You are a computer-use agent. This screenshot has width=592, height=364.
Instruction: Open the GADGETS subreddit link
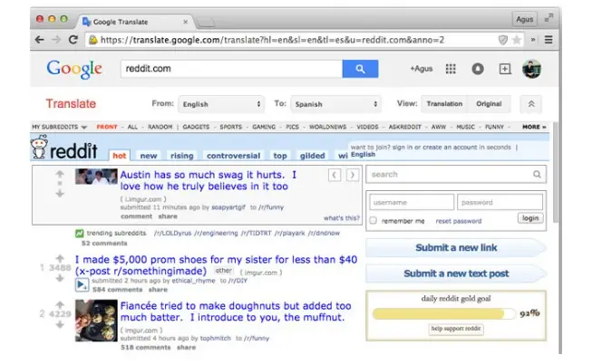pos(196,127)
